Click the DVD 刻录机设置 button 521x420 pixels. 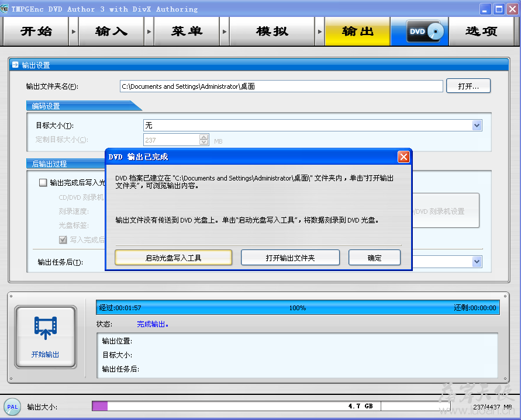tap(445, 210)
